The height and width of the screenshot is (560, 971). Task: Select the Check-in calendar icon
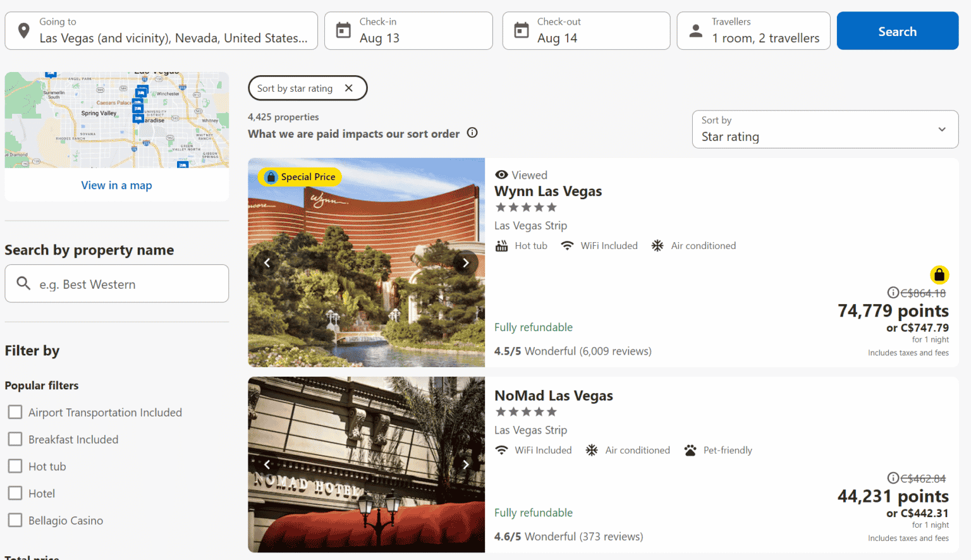(343, 30)
